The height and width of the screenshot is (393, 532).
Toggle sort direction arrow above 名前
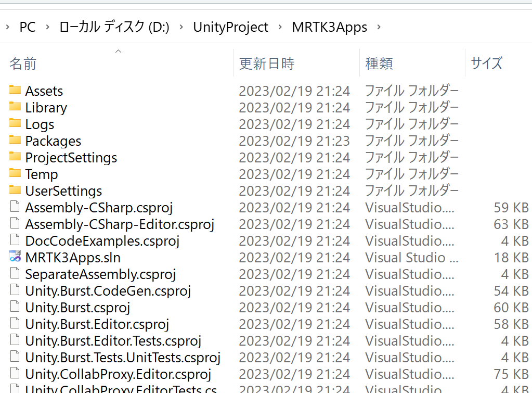[x=118, y=52]
